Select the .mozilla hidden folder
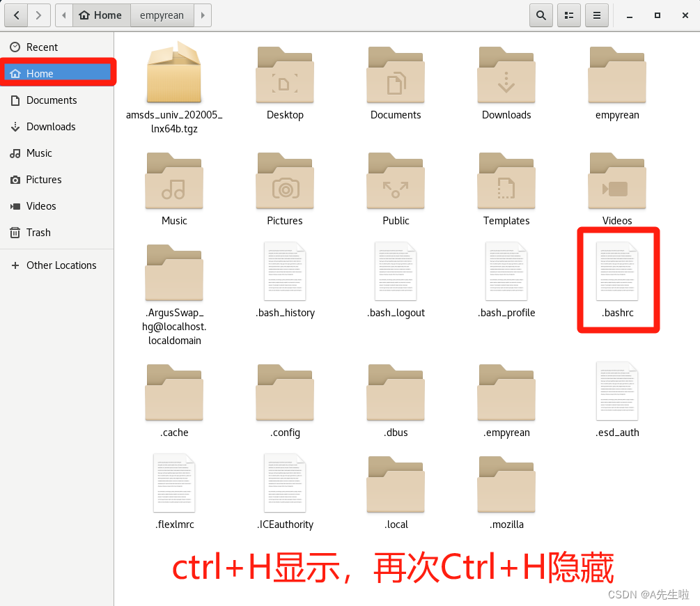 pos(506,484)
